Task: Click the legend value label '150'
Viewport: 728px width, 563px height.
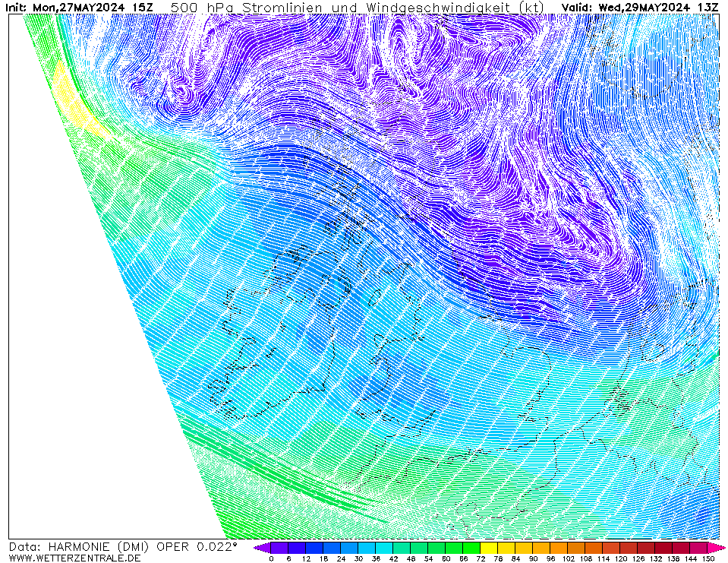Action: tap(708, 558)
